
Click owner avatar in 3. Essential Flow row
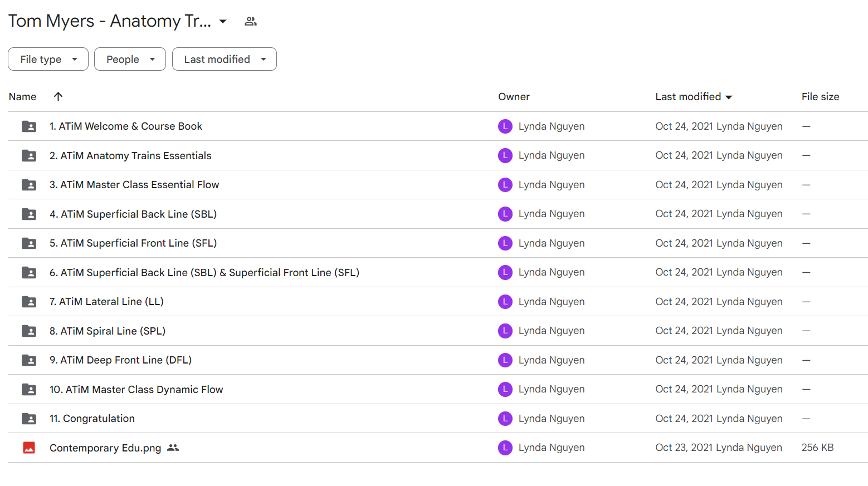(505, 185)
